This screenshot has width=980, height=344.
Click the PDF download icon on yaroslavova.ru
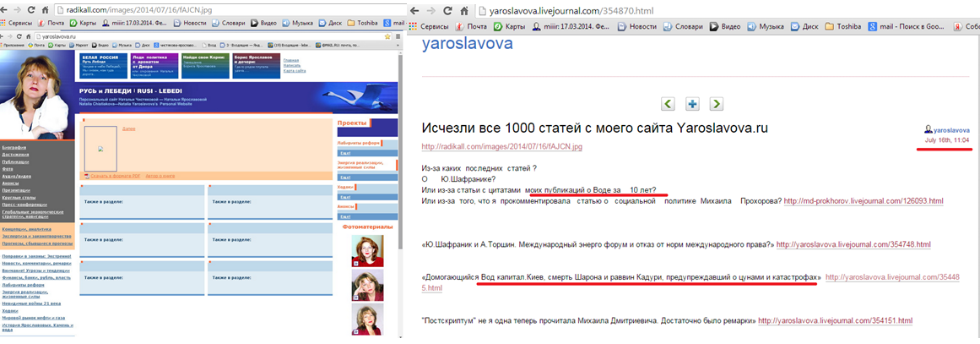(85, 175)
